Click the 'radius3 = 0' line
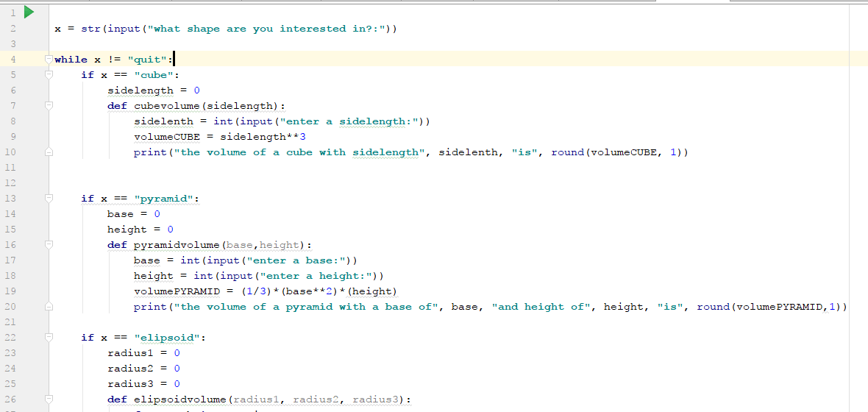Image resolution: width=868 pixels, height=412 pixels. click(x=144, y=384)
